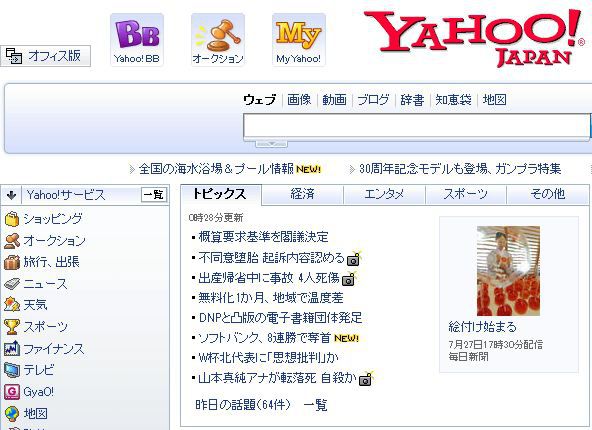Click the ファイナンス chart icon
This screenshot has width=592, height=430.
coord(12,348)
